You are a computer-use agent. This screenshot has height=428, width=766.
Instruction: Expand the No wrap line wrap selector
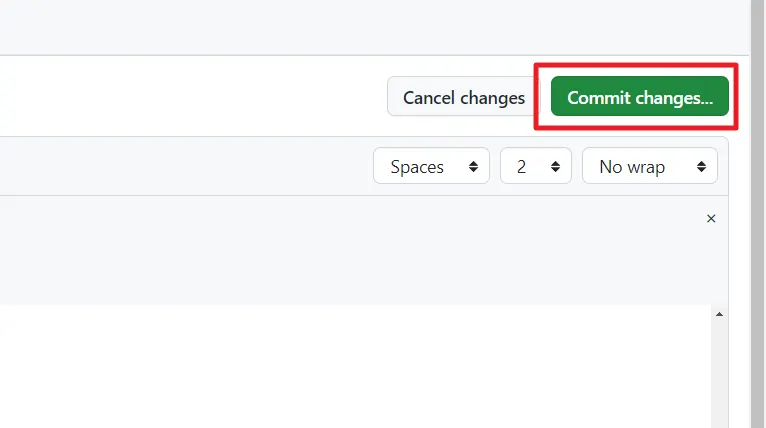point(649,167)
